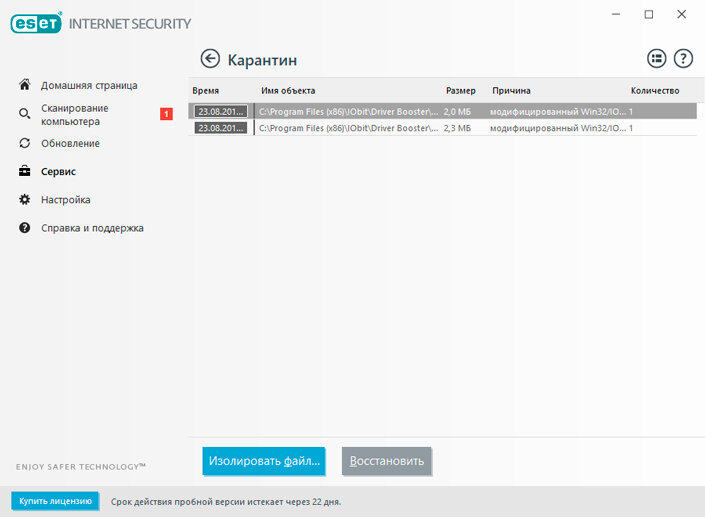This screenshot has height=517, width=705.
Task: Click the trial expiry message in status bar
Action: (x=226, y=502)
